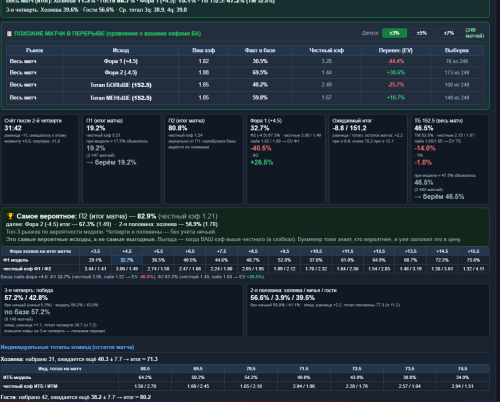Image resolution: width=500 pixels, height=402 pixels.
Task: Select the ±5% tolerance button
Action: (422, 33)
